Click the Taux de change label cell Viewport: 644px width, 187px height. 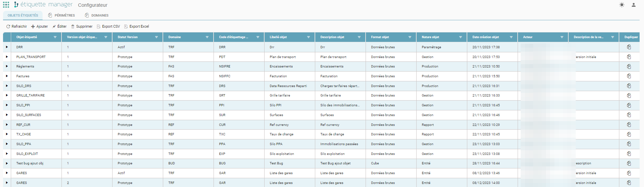click(x=290, y=134)
